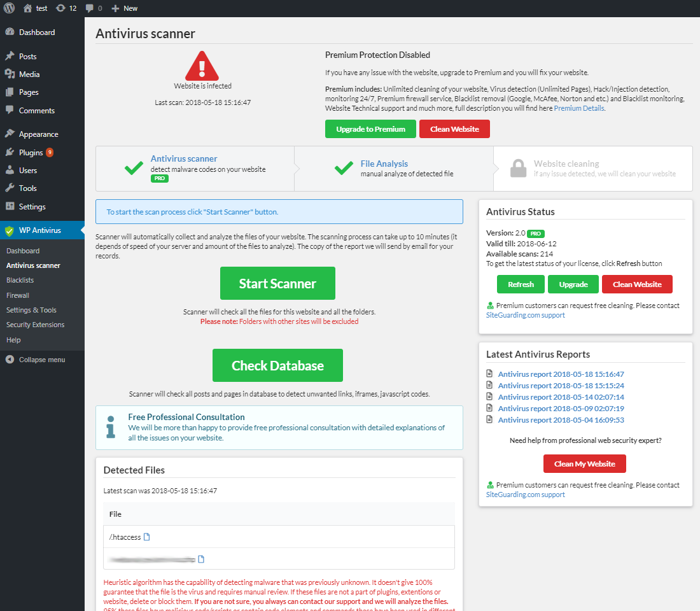Click the Upgrade to Premium button

pyautogui.click(x=370, y=129)
